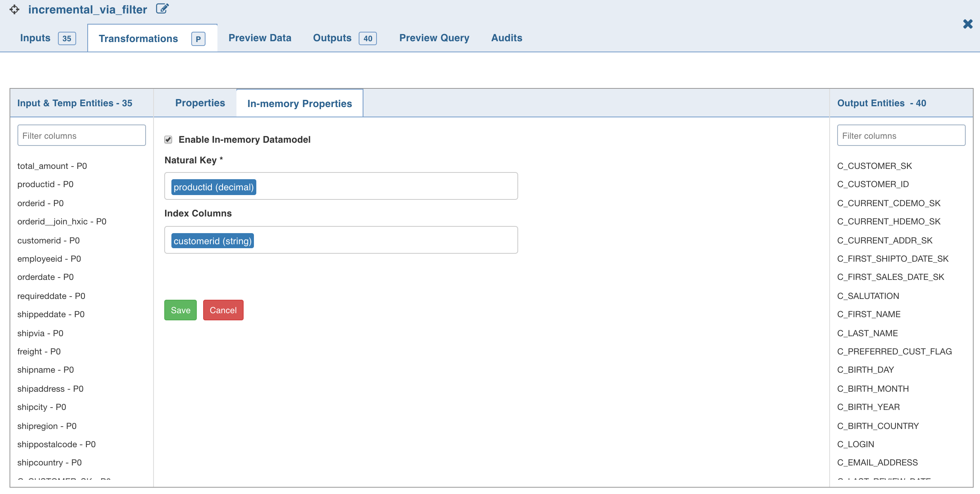The width and height of the screenshot is (980, 494).
Task: Select shipcountry - P0 input column
Action: click(x=50, y=463)
